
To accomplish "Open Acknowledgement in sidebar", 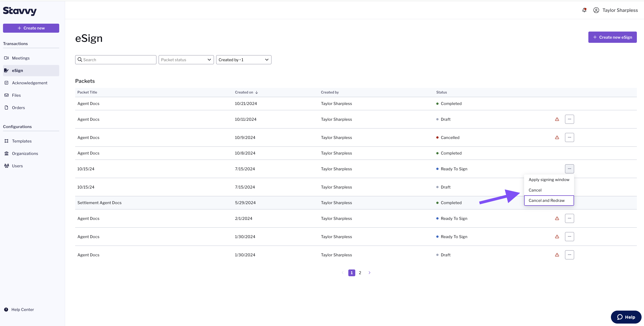I will [31, 83].
